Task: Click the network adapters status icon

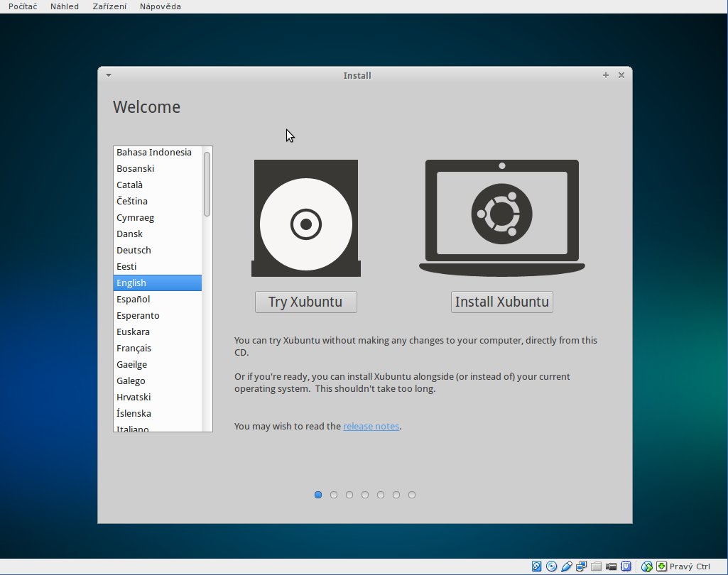Action: [581, 566]
